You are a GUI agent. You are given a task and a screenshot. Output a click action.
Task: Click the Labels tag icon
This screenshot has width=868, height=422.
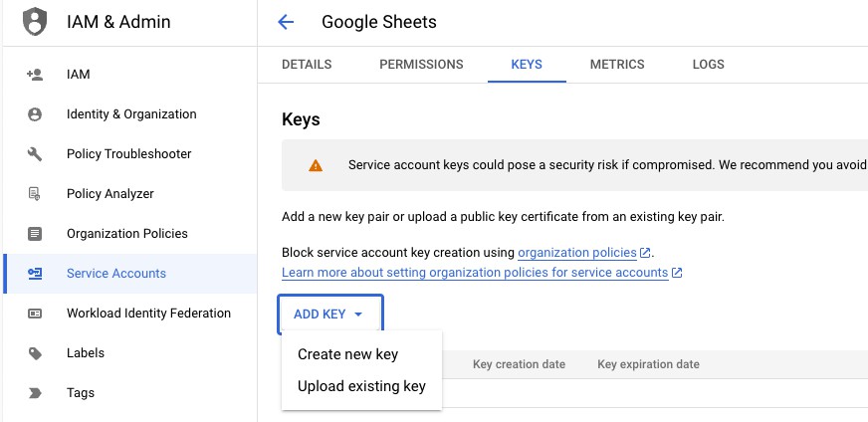35,353
